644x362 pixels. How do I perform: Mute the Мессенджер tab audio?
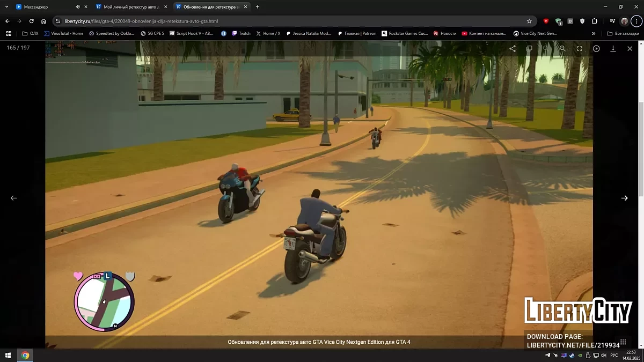pyautogui.click(x=78, y=7)
